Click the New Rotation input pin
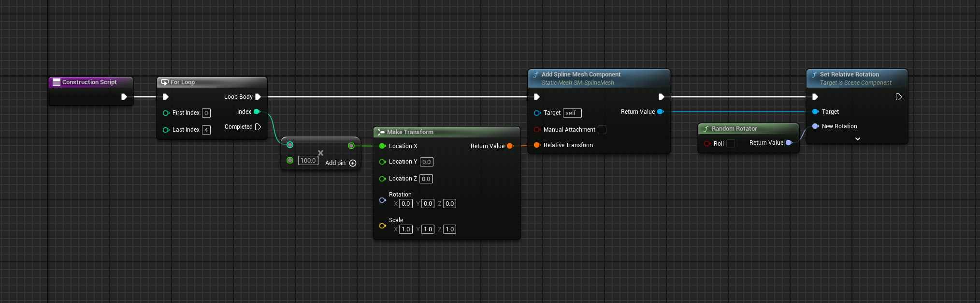The image size is (980, 303). point(816,126)
